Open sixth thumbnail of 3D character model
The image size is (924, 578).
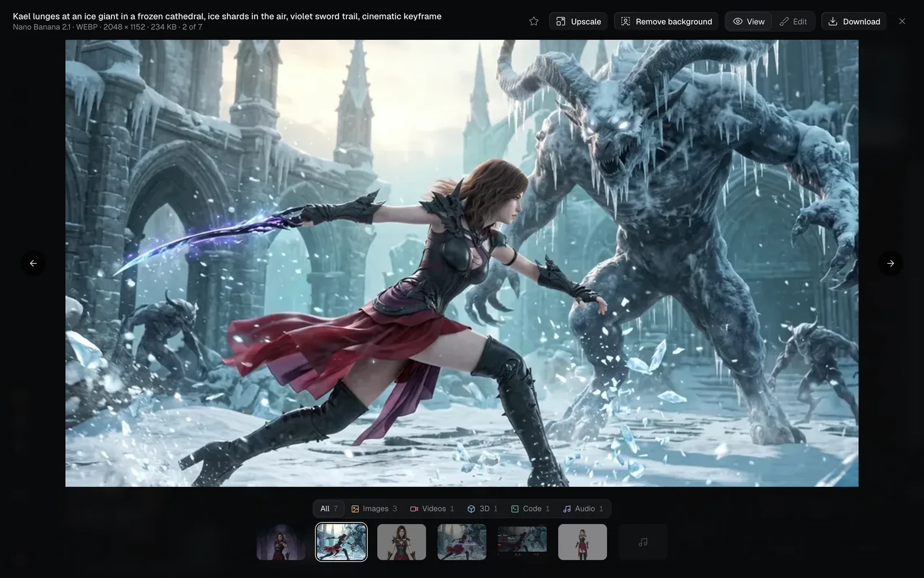[583, 542]
